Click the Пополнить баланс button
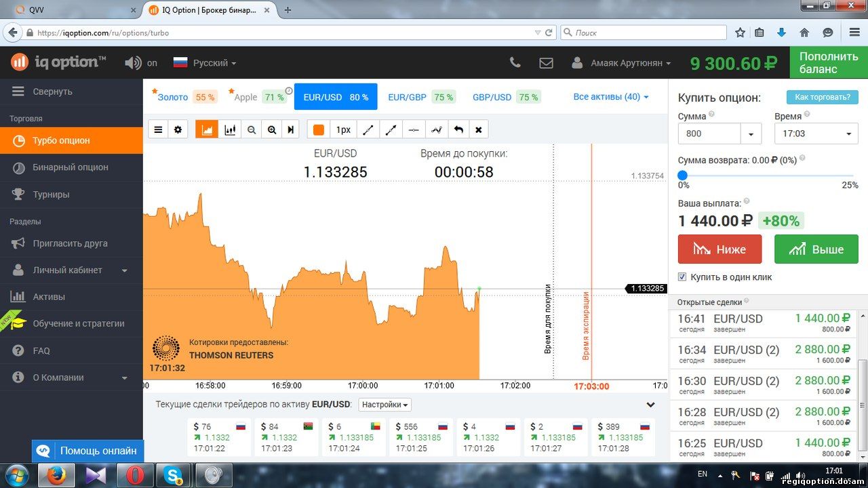 pyautogui.click(x=829, y=63)
